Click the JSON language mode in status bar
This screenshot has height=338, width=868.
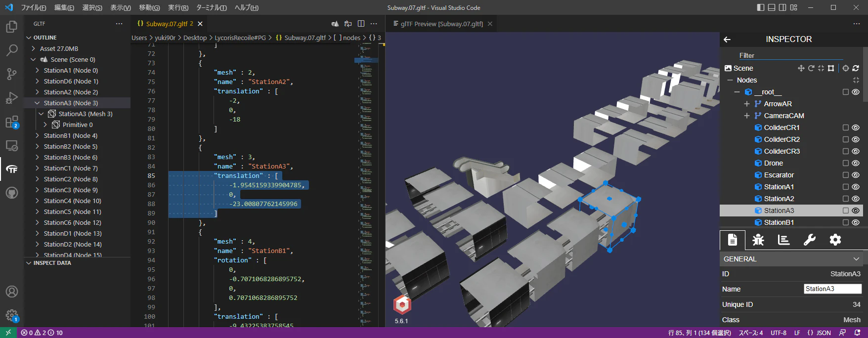(x=819, y=333)
